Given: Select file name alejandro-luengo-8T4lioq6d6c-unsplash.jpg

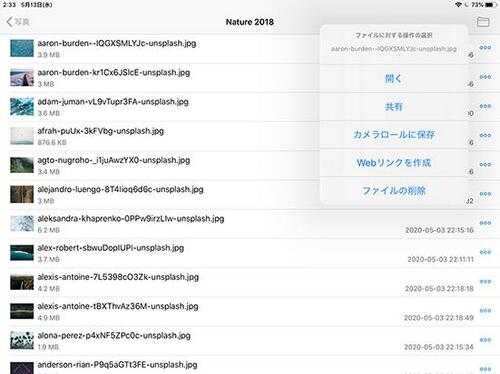Looking at the screenshot, I should [120, 189].
